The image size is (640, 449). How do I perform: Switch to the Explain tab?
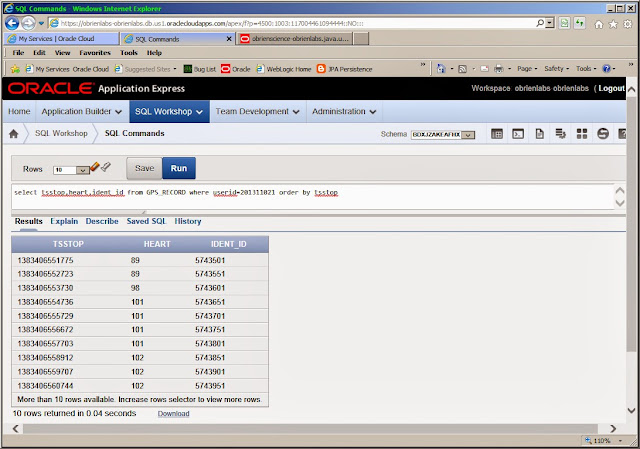(64, 221)
